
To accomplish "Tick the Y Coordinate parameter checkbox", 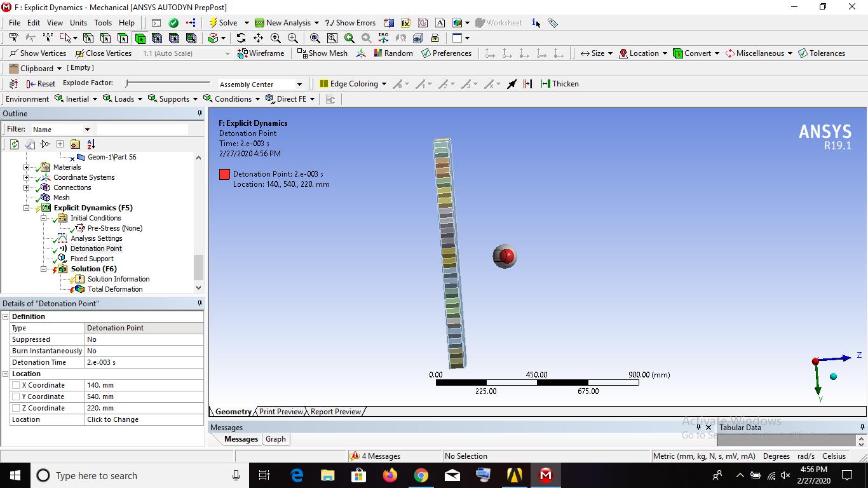I will (16, 396).
